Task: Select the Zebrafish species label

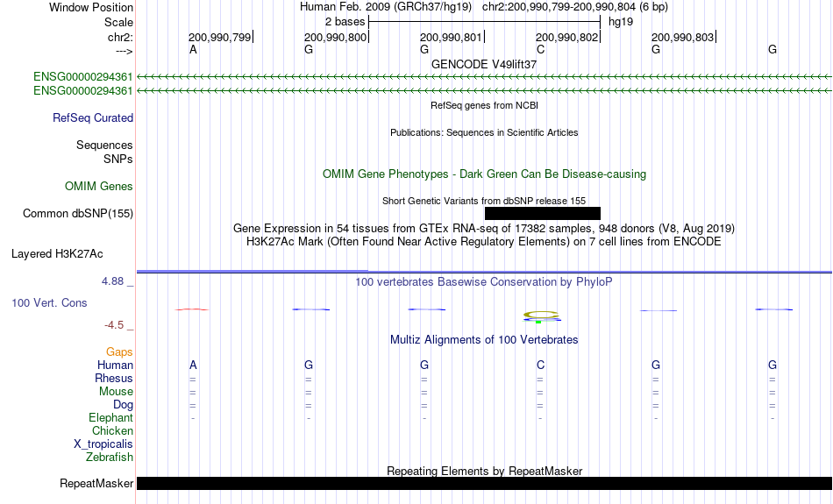Action: [110, 457]
